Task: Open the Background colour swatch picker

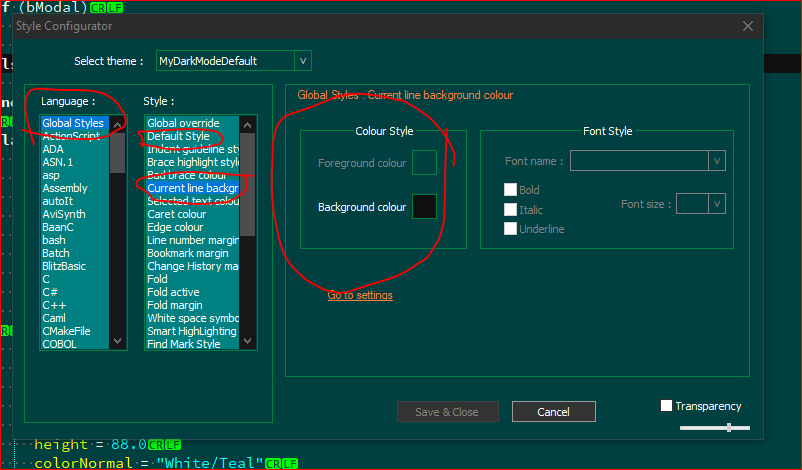Action: (425, 207)
